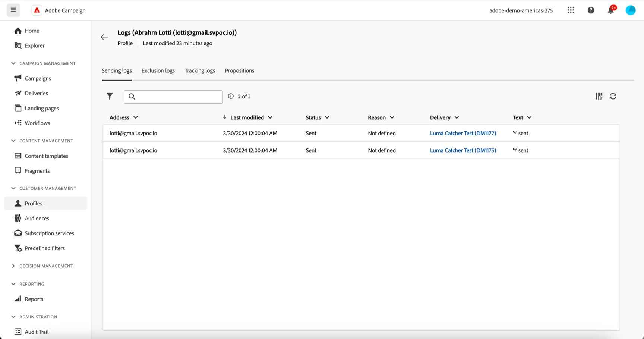Open the user profile avatar
This screenshot has width=644, height=339.
(631, 10)
